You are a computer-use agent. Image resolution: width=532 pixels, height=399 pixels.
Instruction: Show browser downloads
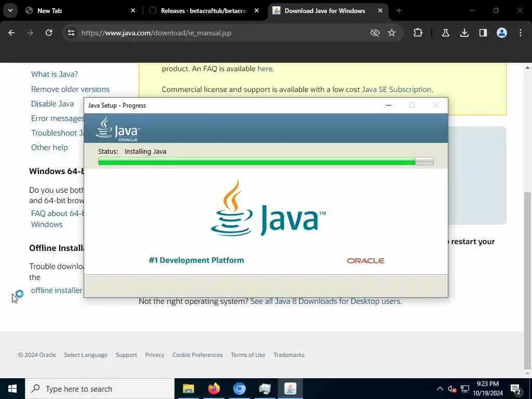464,33
